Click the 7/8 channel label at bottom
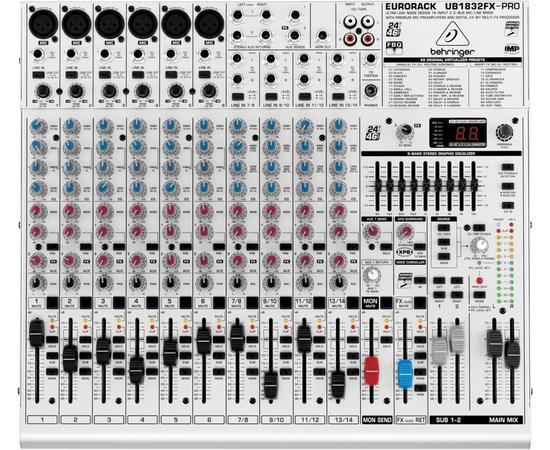 coord(243,419)
